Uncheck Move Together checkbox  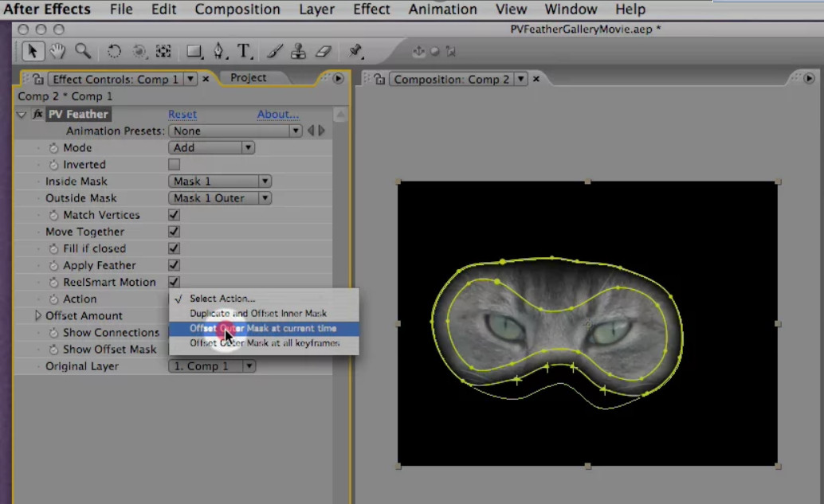pyautogui.click(x=174, y=232)
